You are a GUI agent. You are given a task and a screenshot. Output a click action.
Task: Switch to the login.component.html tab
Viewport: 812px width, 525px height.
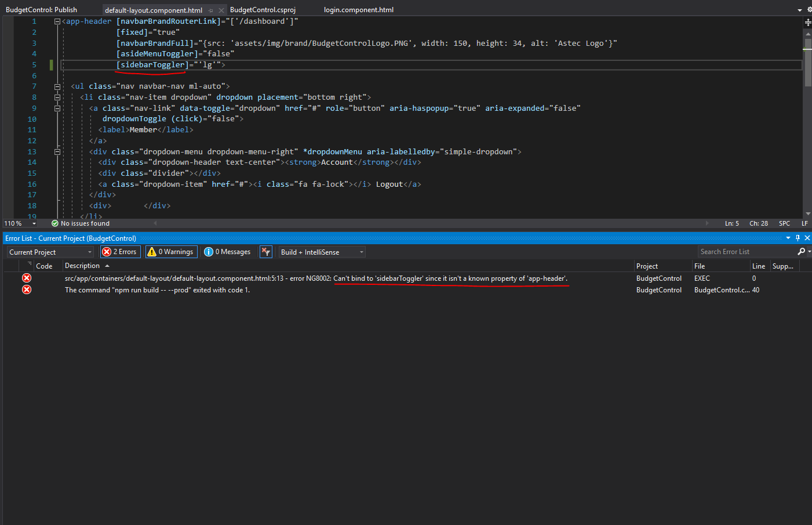358,9
